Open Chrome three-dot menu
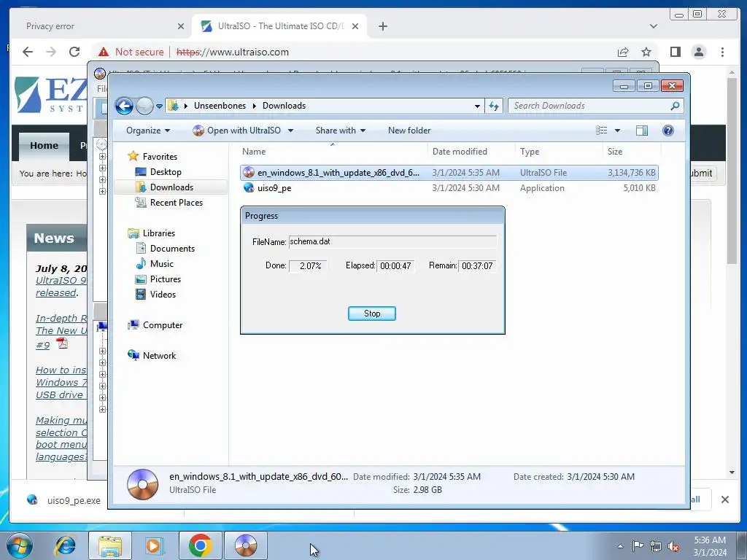 (x=723, y=52)
